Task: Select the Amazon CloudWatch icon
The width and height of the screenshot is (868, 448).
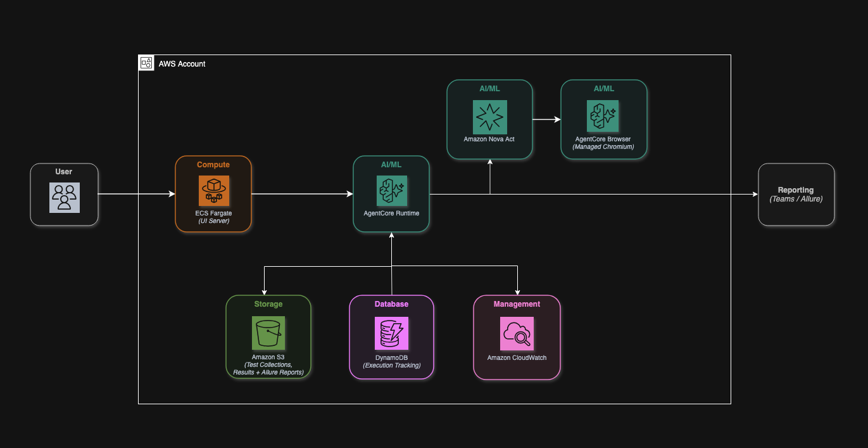Action: click(x=517, y=333)
